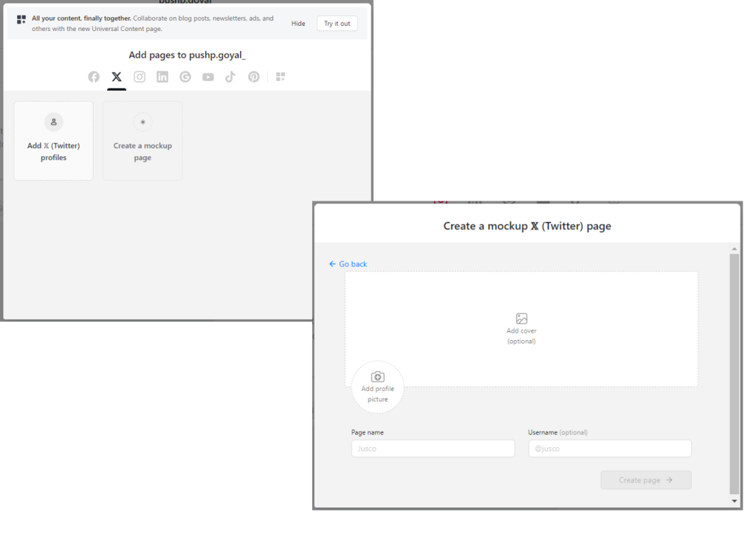Select the Google Business network icon
This screenshot has height=540, width=756.
coord(185,77)
